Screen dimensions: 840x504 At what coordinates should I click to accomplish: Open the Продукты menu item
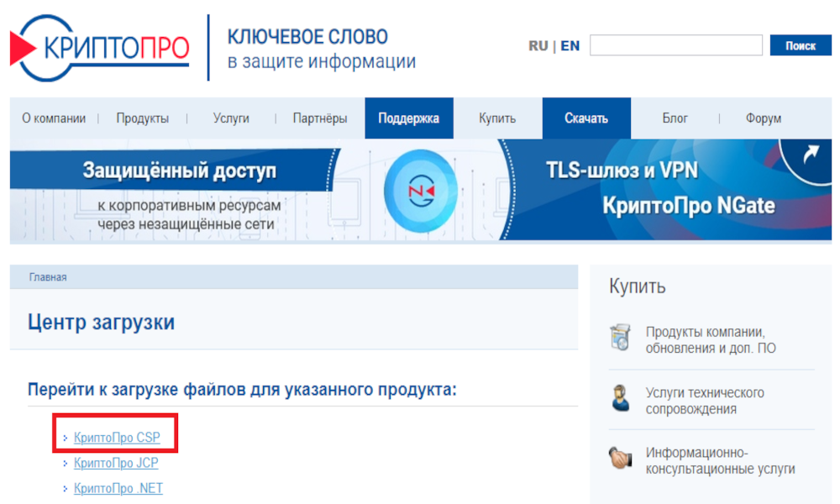click(143, 118)
